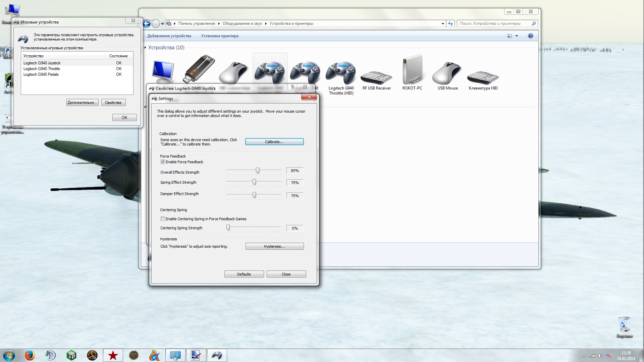Click Calibrate button in Settings dialog
644x362 pixels.
(x=274, y=142)
